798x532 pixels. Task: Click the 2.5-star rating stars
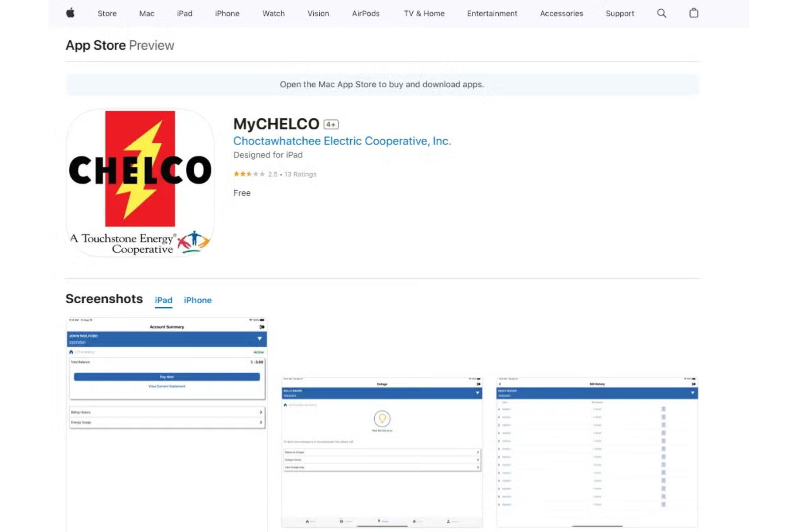[x=247, y=174]
